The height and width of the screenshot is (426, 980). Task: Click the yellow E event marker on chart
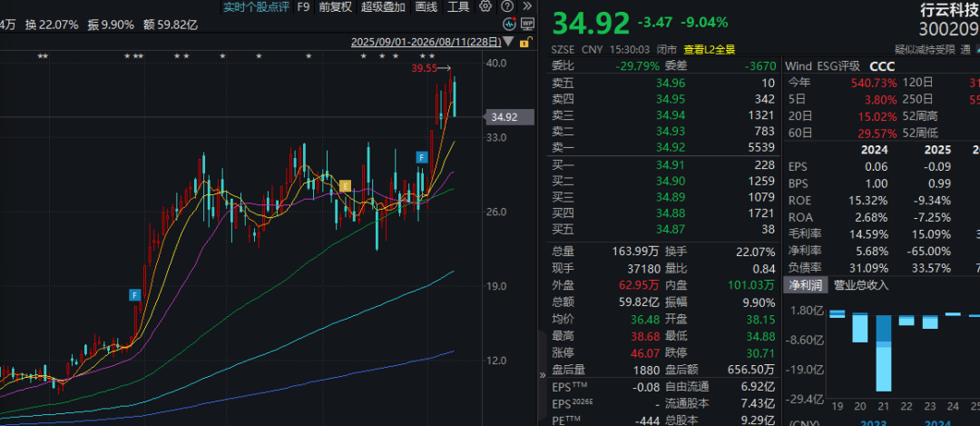[x=345, y=186]
